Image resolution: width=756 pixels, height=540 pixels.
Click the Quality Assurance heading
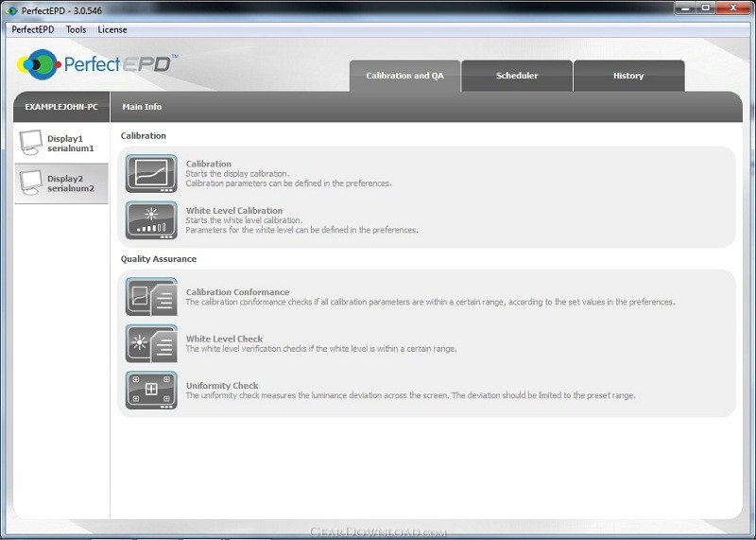coord(159,259)
